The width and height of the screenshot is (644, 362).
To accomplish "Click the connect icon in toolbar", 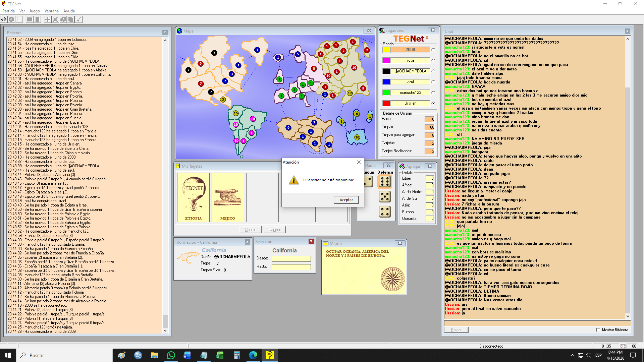I will (x=4, y=19).
